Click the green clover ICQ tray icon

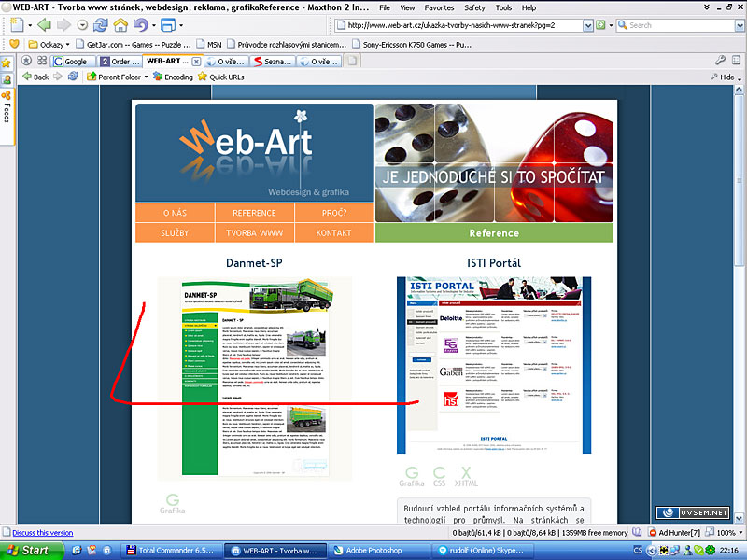[x=711, y=550]
